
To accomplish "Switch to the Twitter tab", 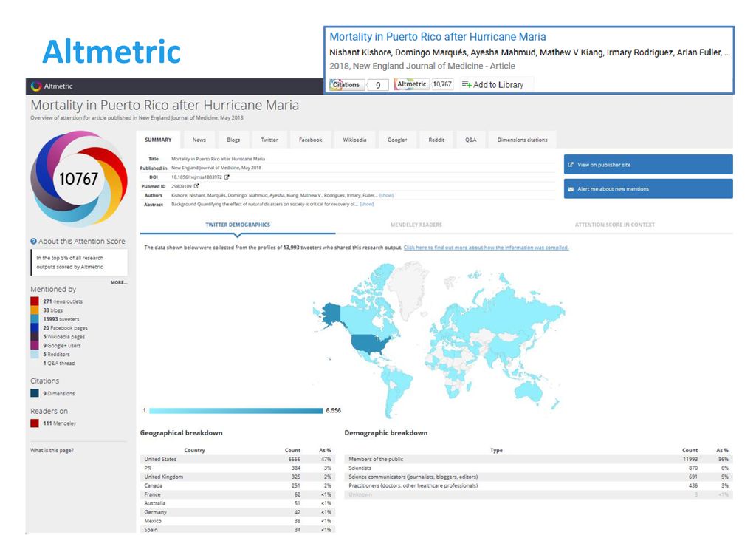I will [269, 140].
